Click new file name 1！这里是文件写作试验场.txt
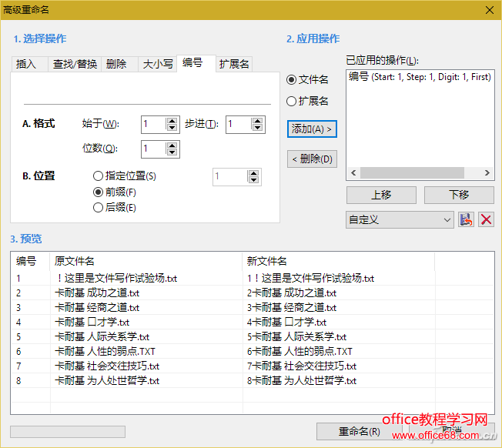Viewport: 502px width, 448px height. (310, 279)
